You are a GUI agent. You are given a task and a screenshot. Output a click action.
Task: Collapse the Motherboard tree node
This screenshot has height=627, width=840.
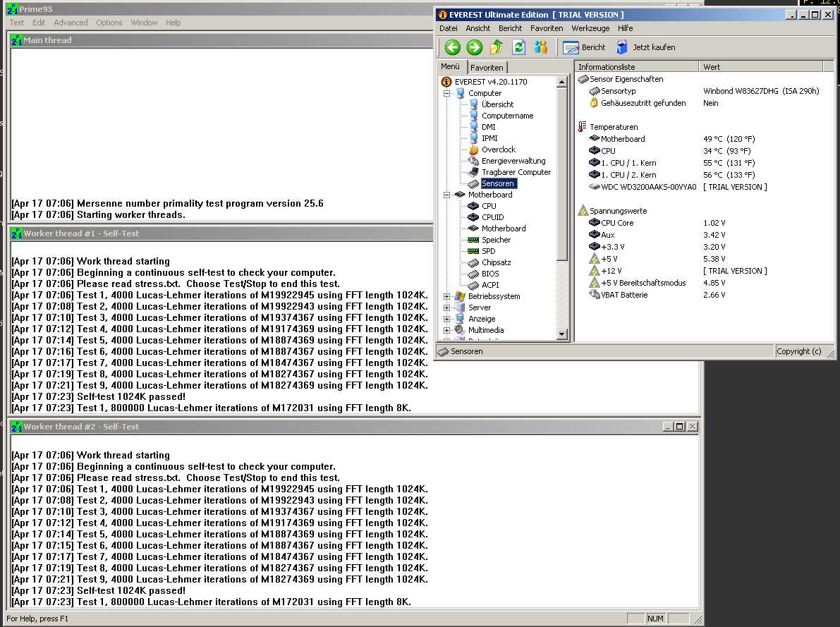point(446,195)
